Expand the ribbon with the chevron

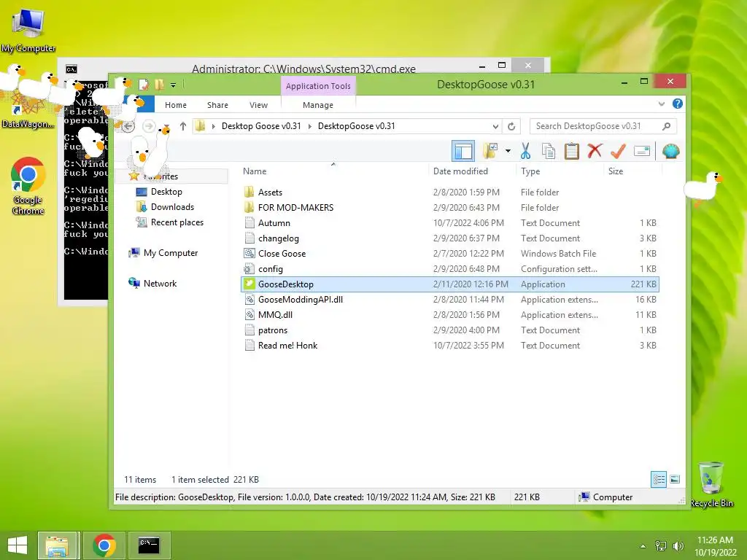pyautogui.click(x=661, y=104)
